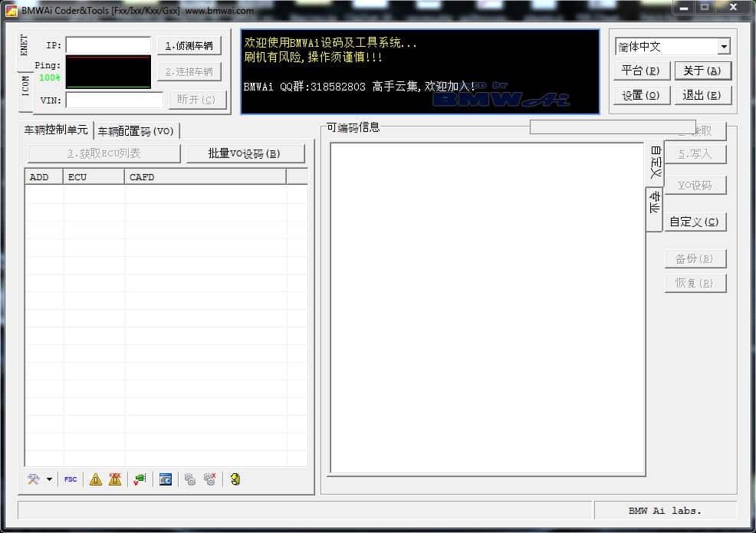
Task: Click into the IP address input field
Action: 108,45
